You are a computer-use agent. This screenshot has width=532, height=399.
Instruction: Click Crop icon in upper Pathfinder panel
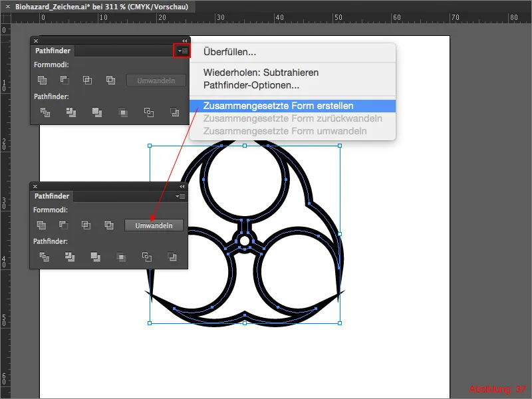pos(123,112)
